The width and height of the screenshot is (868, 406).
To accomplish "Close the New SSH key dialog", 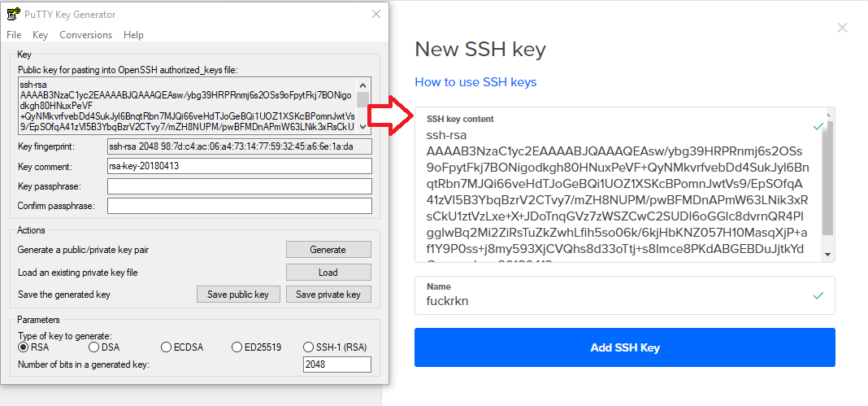I will [x=842, y=28].
